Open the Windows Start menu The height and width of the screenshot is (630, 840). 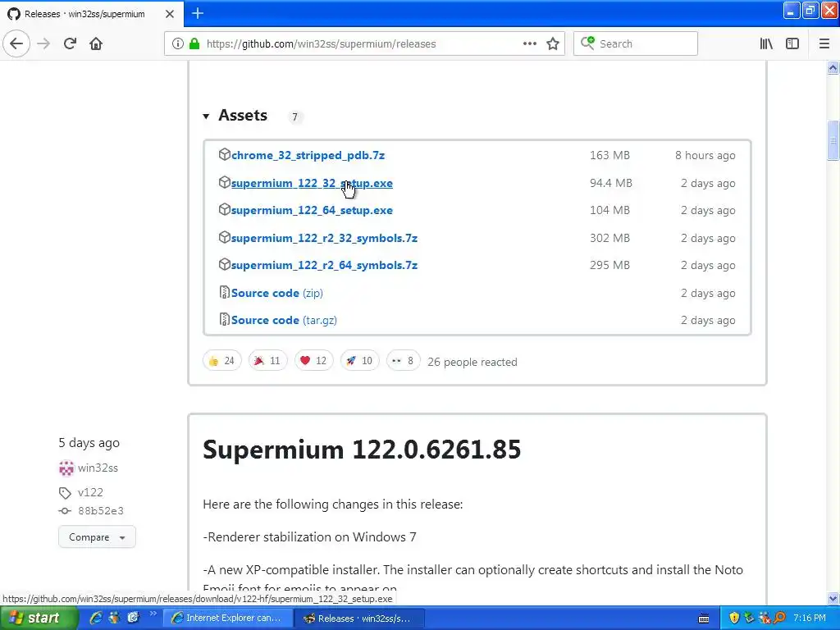pos(39,619)
